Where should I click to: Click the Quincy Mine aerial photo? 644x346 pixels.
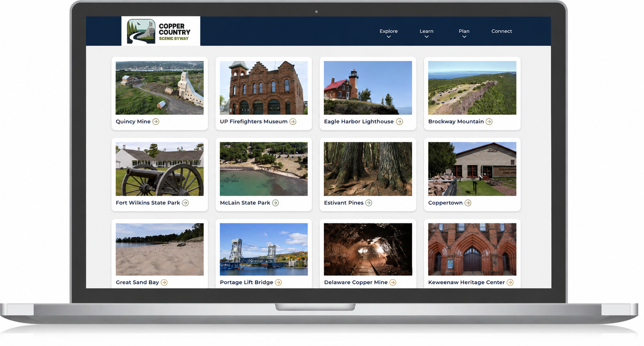coord(160,88)
